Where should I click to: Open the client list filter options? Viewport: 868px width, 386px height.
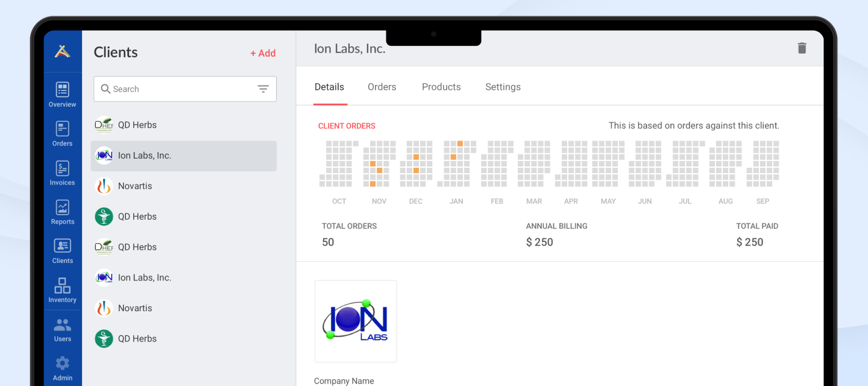pyautogui.click(x=263, y=89)
